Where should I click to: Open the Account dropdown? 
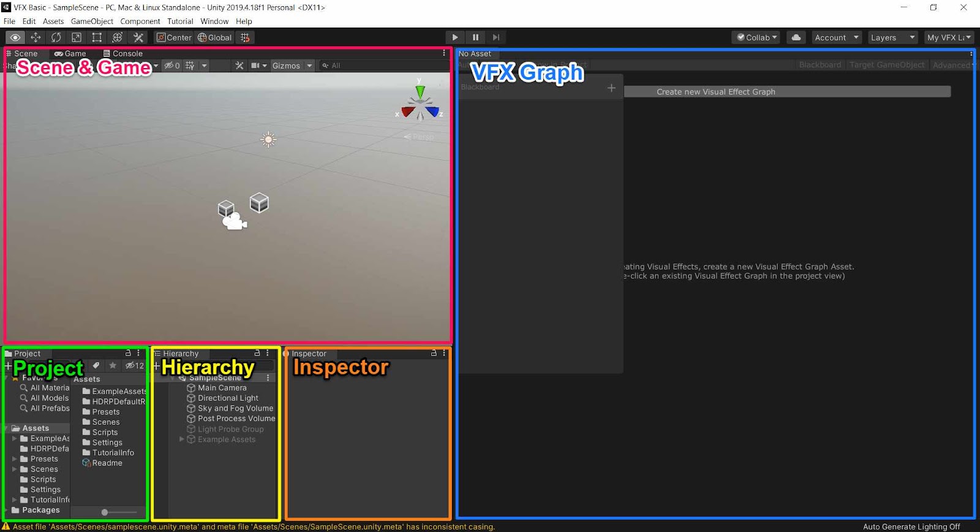[x=836, y=37]
